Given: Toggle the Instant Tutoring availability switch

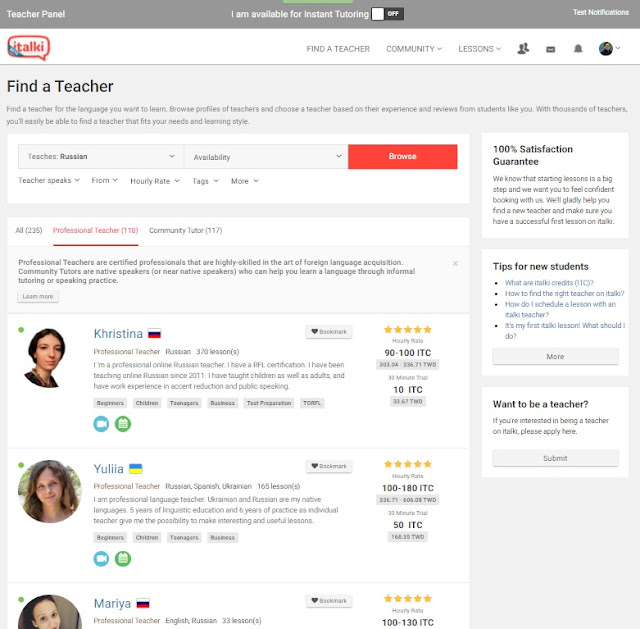Looking at the screenshot, I should [x=387, y=14].
